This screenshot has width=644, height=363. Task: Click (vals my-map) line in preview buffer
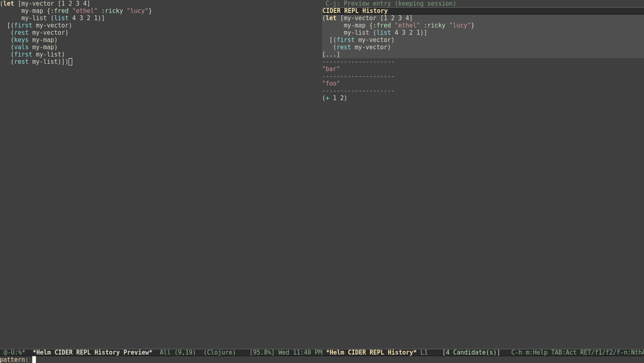point(34,47)
